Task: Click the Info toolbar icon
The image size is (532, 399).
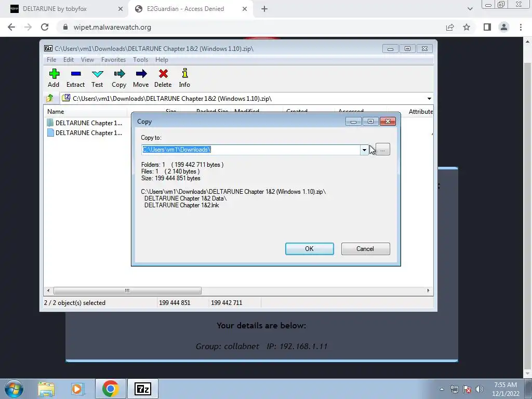Action: click(x=184, y=78)
